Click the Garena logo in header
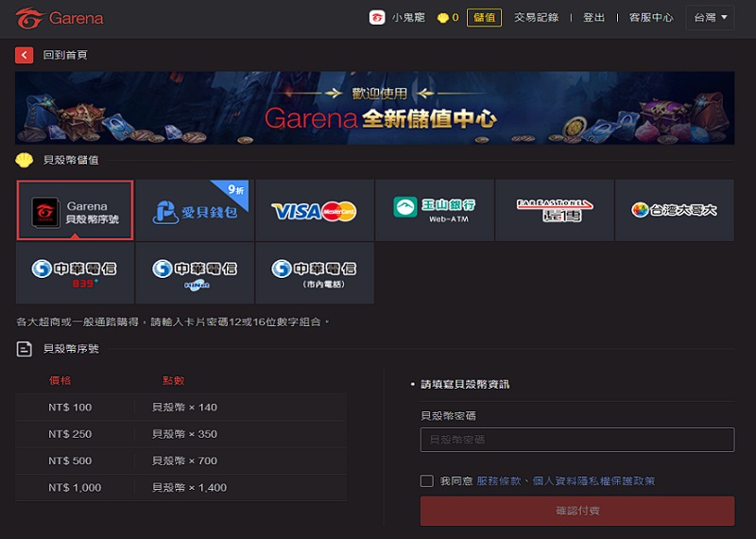Image resolution: width=756 pixels, height=539 pixels. 60,18
